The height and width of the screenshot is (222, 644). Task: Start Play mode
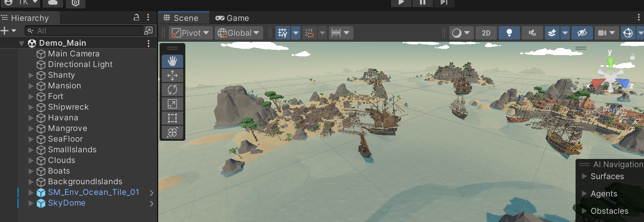pos(401,2)
